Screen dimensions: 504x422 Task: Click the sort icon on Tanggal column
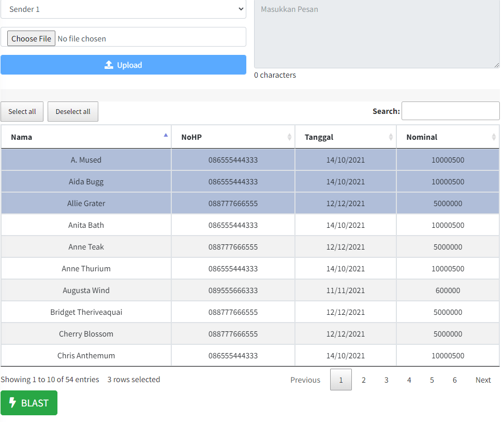click(x=392, y=137)
